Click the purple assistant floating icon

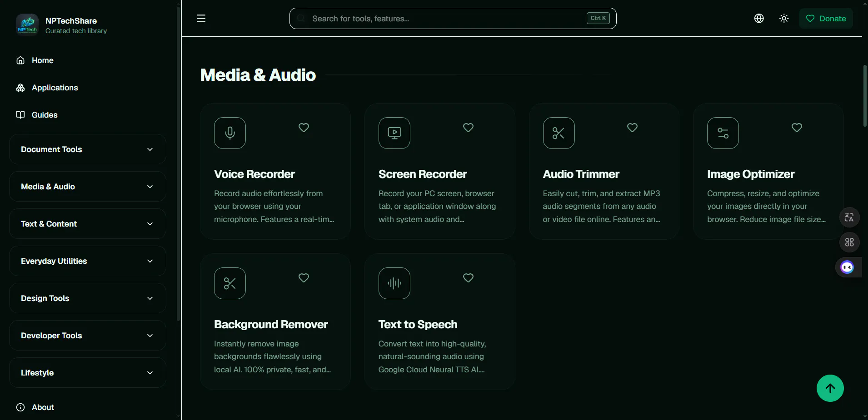[x=847, y=267]
